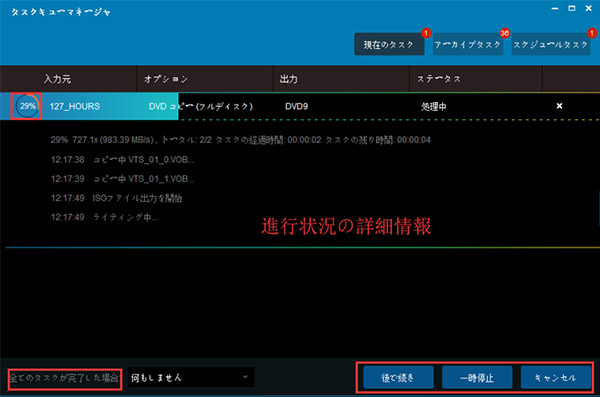Close the タスクキューマネージャ window
Image resolution: width=600 pixels, height=397 pixels.
click(589, 8)
